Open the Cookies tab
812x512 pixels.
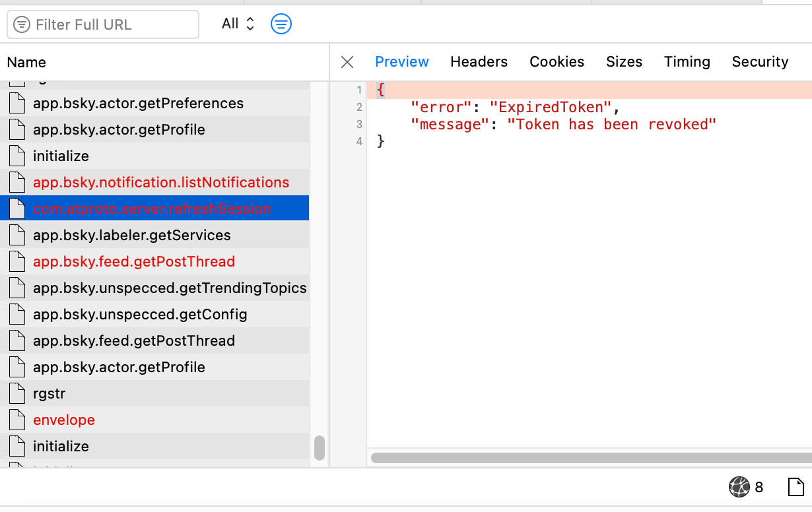coord(557,62)
